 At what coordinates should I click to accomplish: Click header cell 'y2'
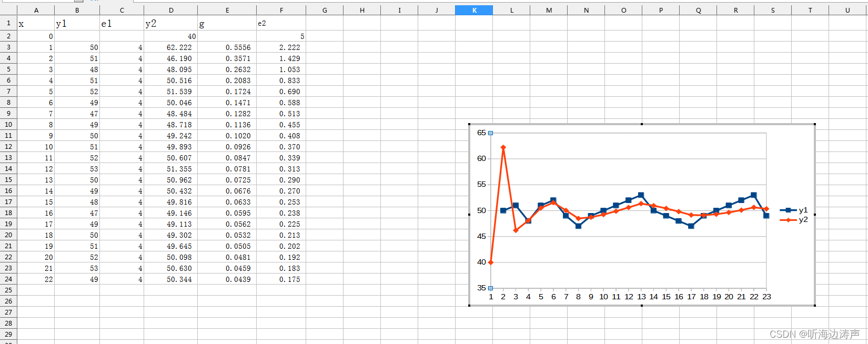[x=171, y=23]
